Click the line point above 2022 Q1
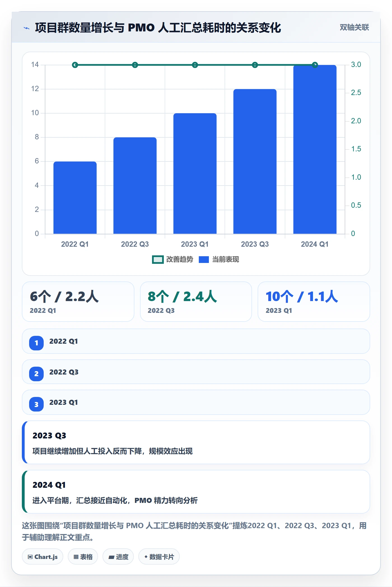The width and height of the screenshot is (392, 587). (x=75, y=65)
